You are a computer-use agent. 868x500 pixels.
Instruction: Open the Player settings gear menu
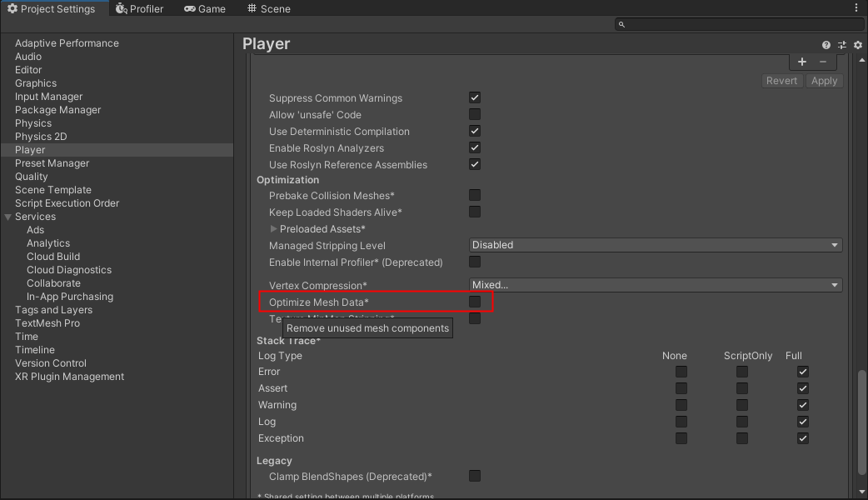(858, 45)
